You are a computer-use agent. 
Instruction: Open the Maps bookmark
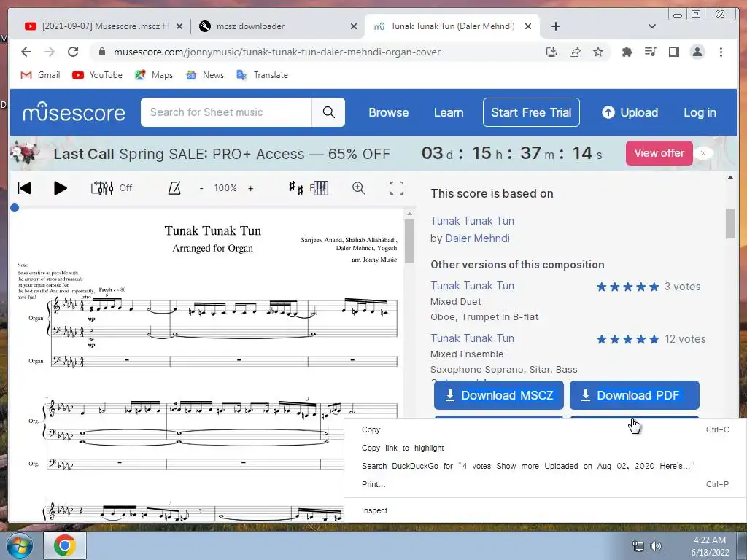pos(154,75)
